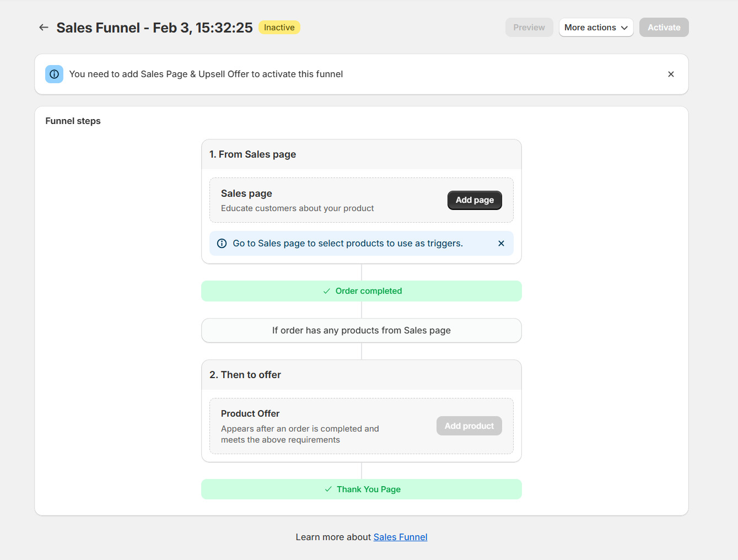Click Add product for the Product Offer

(469, 426)
